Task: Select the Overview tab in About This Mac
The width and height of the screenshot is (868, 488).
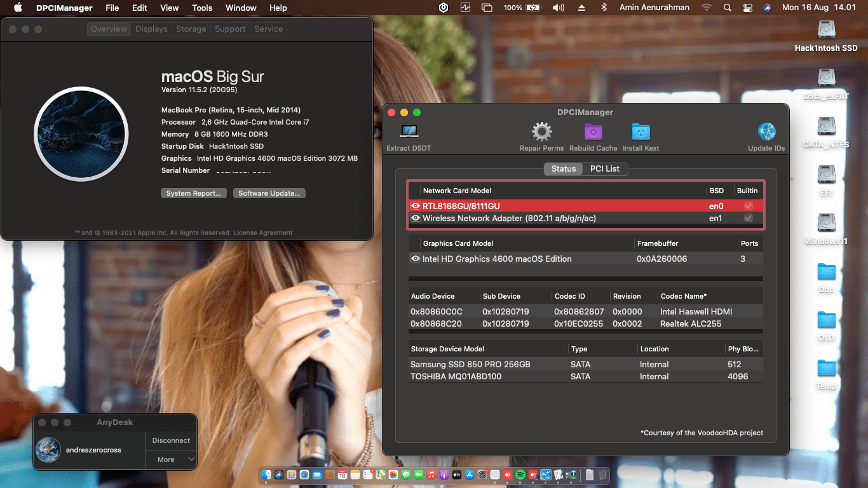Action: [109, 29]
